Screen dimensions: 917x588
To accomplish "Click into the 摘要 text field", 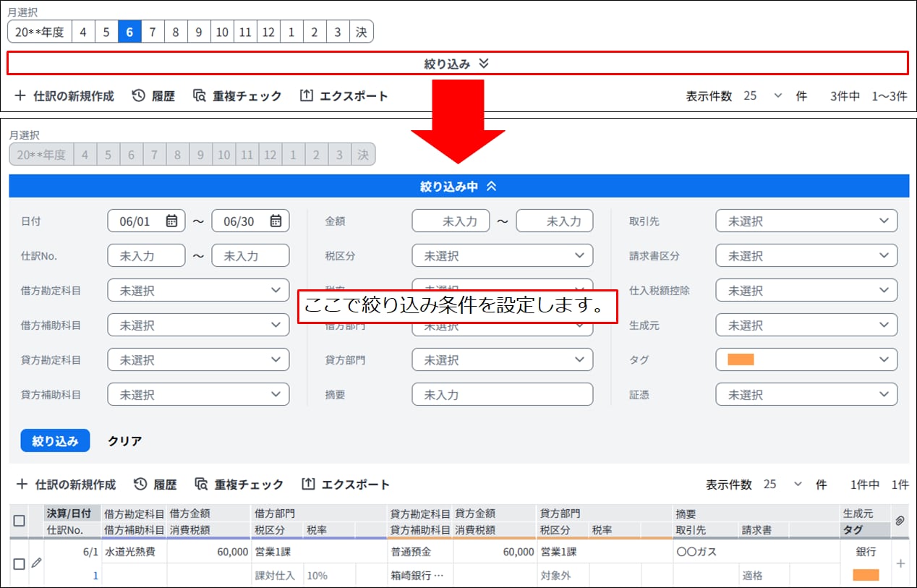I will click(502, 395).
